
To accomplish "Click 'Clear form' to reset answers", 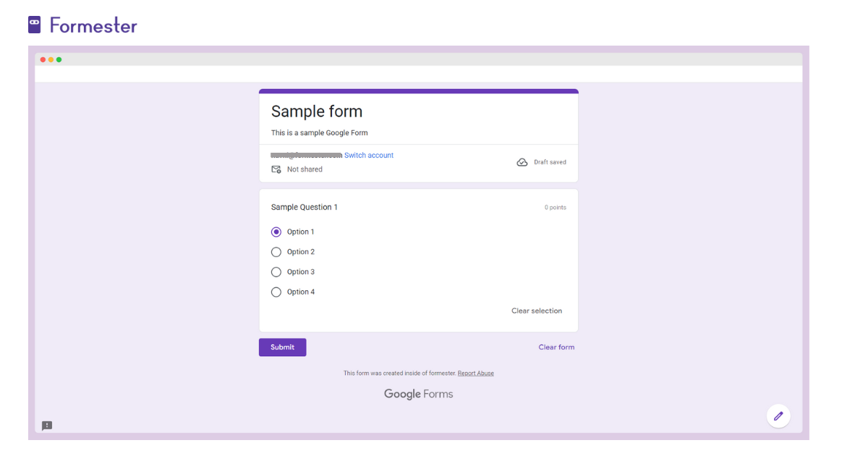I will (556, 347).
